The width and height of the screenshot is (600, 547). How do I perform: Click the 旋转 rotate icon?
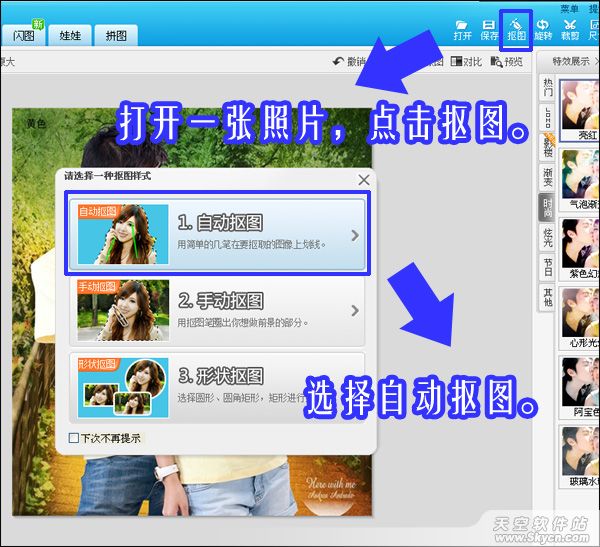[543, 30]
